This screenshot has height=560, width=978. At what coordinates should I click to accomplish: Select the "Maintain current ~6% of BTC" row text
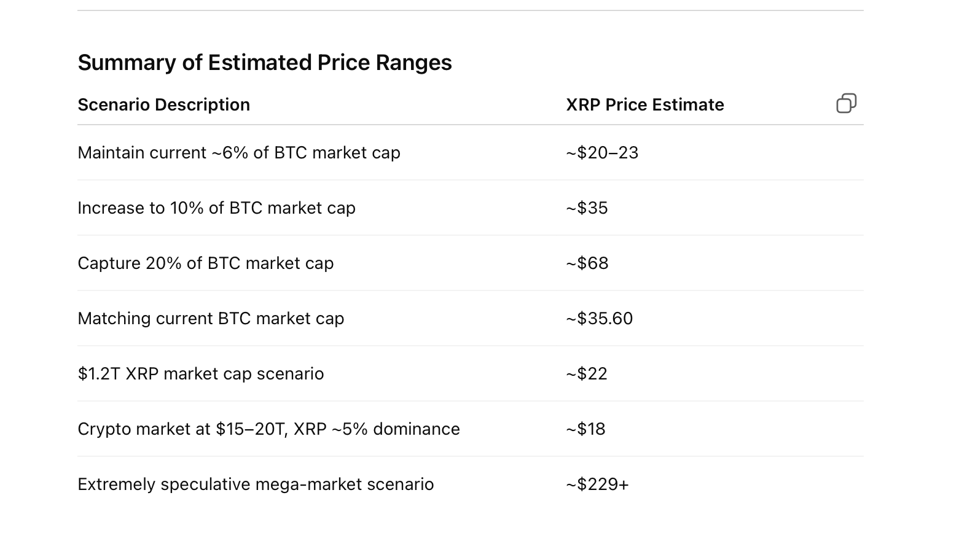[x=238, y=153]
